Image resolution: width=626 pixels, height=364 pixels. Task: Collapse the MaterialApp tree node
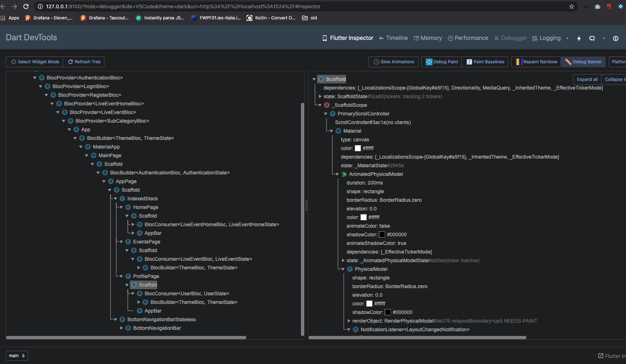[x=81, y=147]
